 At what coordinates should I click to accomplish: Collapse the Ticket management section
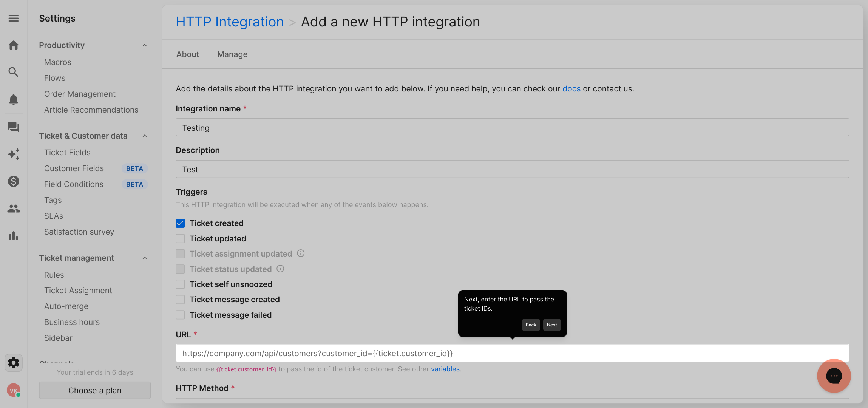145,258
